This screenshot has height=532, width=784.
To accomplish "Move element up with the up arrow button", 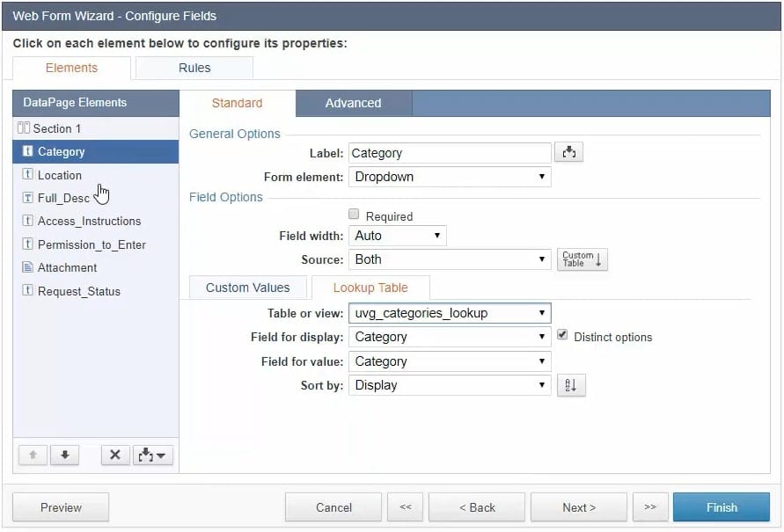I will [32, 455].
